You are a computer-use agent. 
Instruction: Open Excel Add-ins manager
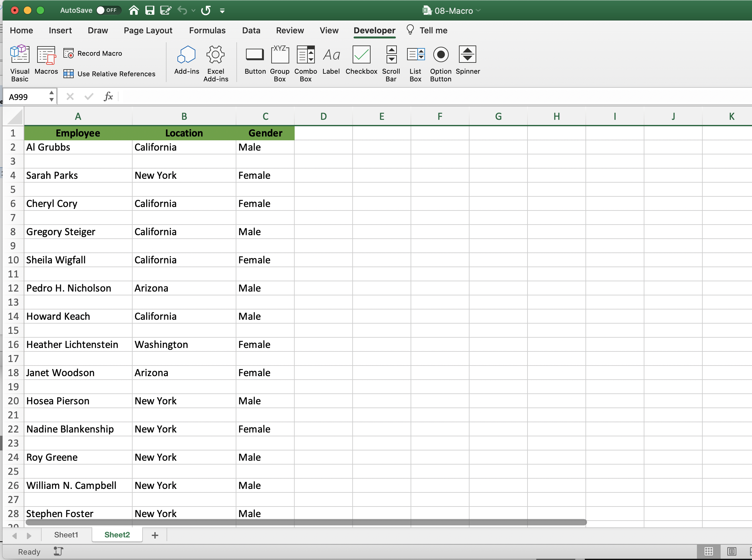[x=216, y=63]
